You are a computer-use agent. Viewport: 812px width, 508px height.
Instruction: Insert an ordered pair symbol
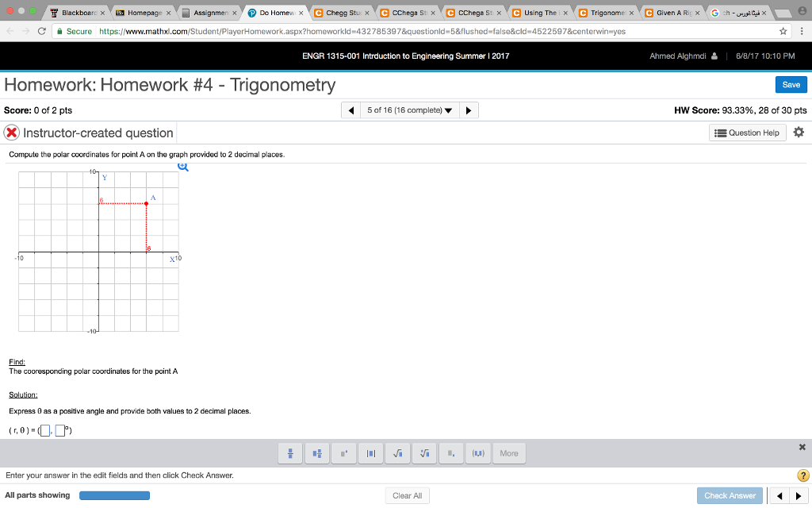[x=477, y=453]
